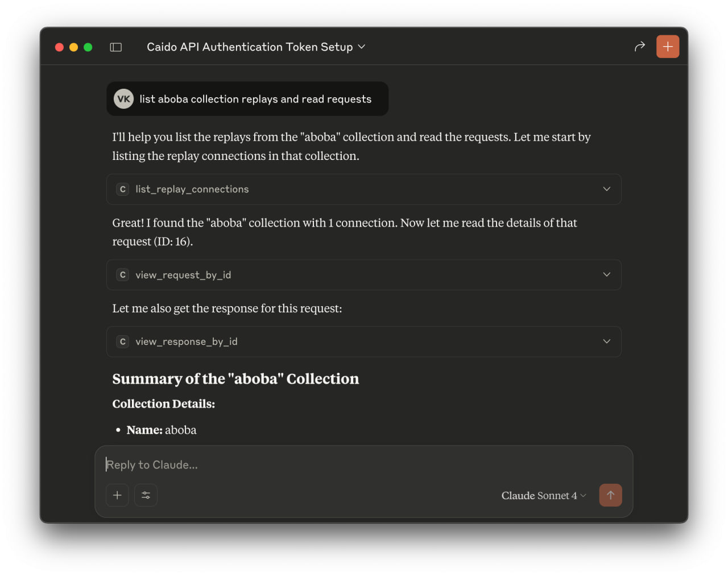Open the tools settings icon next to attach
Image resolution: width=728 pixels, height=576 pixels.
[146, 495]
